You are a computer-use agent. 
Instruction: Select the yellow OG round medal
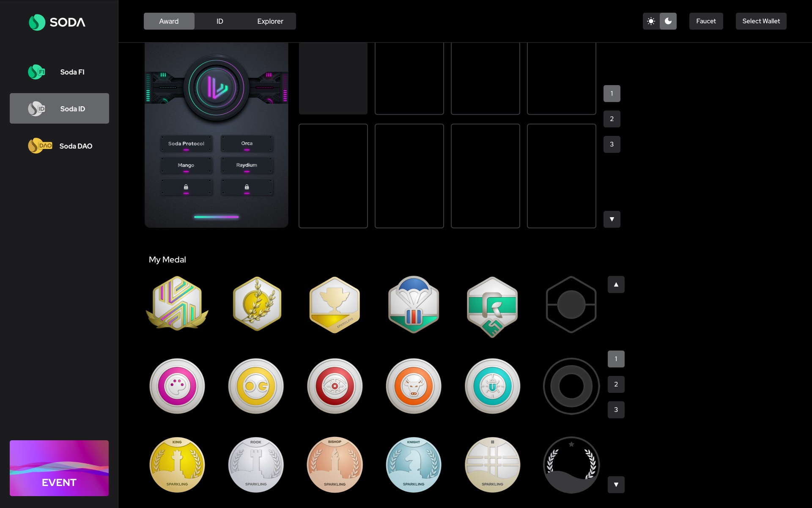pos(256,386)
